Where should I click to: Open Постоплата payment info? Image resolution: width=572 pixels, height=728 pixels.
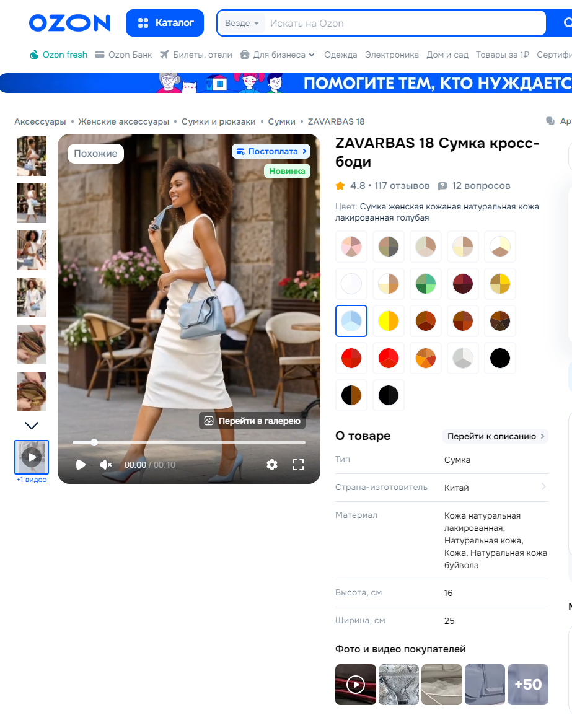271,151
